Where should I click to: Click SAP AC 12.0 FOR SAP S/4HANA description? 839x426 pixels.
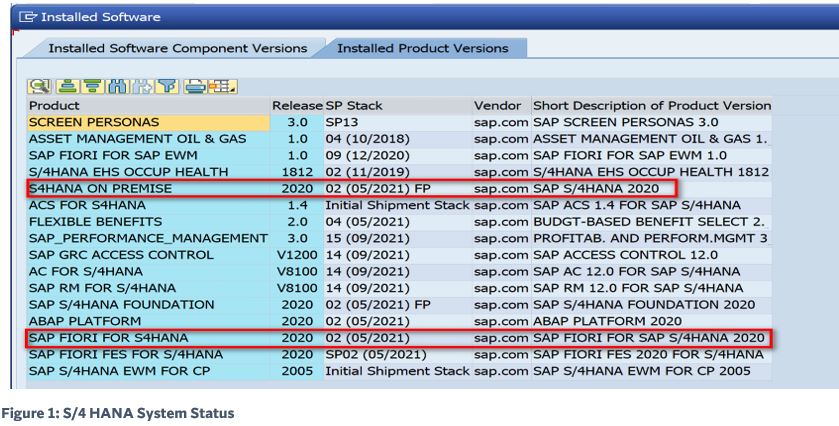(651, 271)
